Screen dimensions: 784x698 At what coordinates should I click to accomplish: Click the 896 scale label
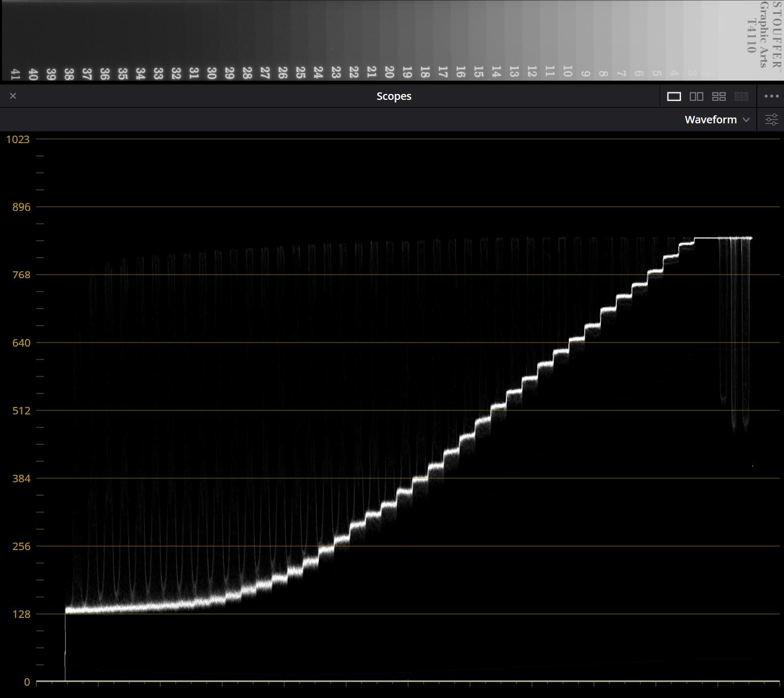coord(21,207)
